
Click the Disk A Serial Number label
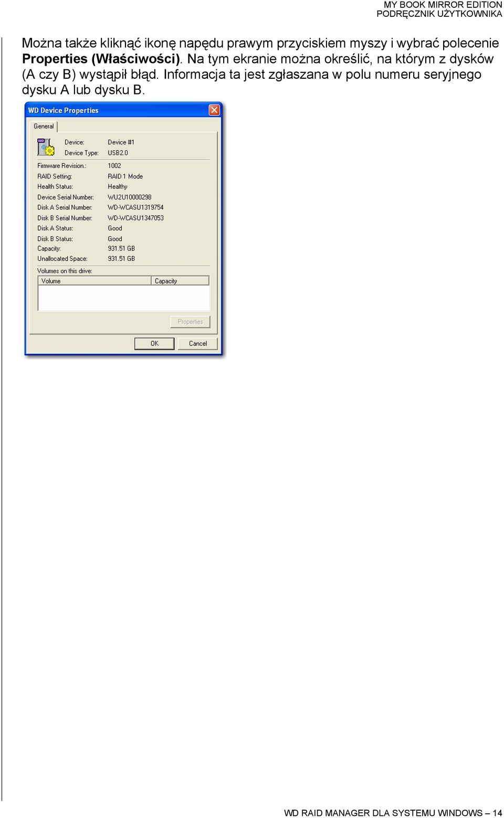[x=65, y=207]
